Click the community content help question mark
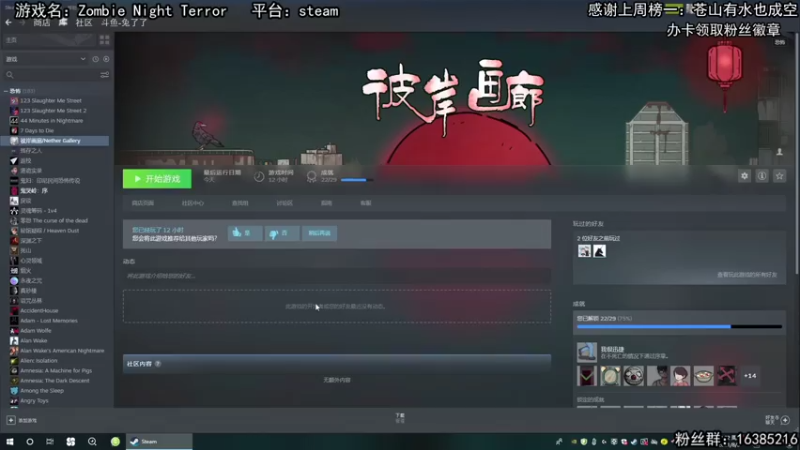 click(158, 364)
